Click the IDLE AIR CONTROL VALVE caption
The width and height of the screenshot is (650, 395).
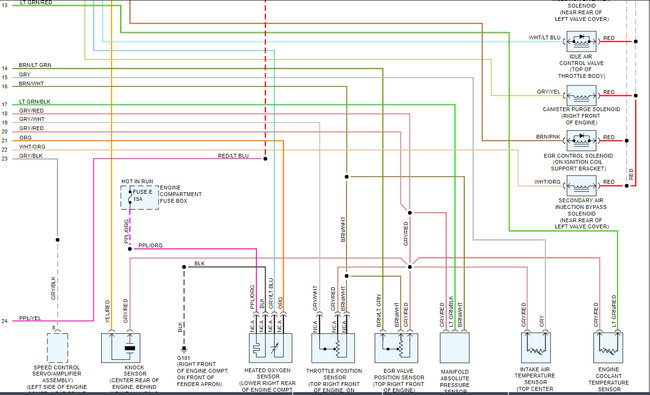581,66
